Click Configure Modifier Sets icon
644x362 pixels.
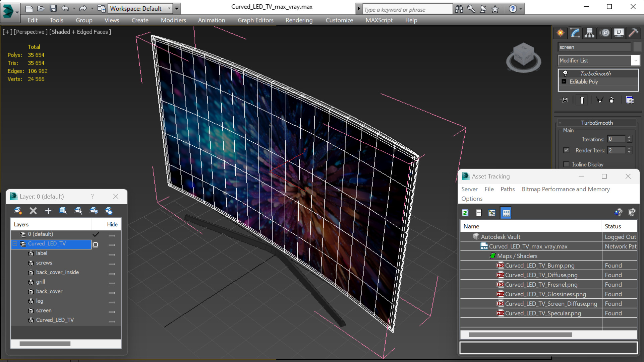click(x=630, y=100)
